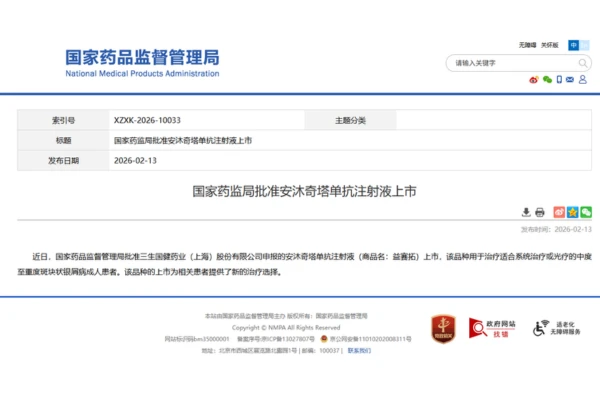Share the article via green WeChat button

point(586,212)
